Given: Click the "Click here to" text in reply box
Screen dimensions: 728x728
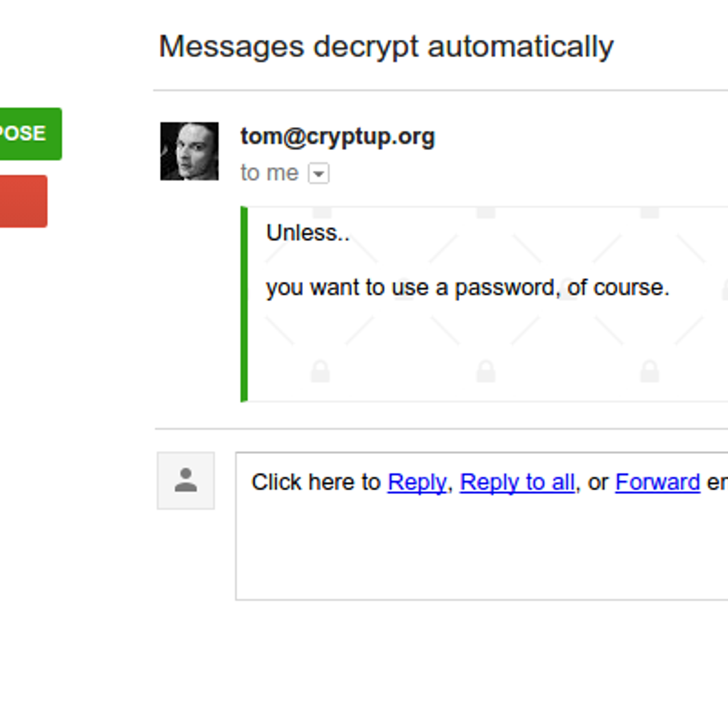Looking at the screenshot, I should click(316, 482).
